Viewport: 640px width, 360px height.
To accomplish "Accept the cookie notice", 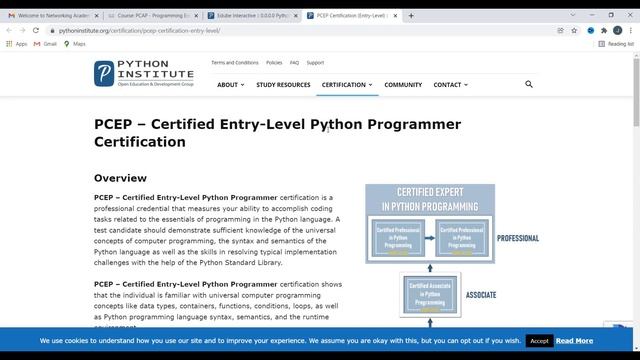I will [539, 341].
